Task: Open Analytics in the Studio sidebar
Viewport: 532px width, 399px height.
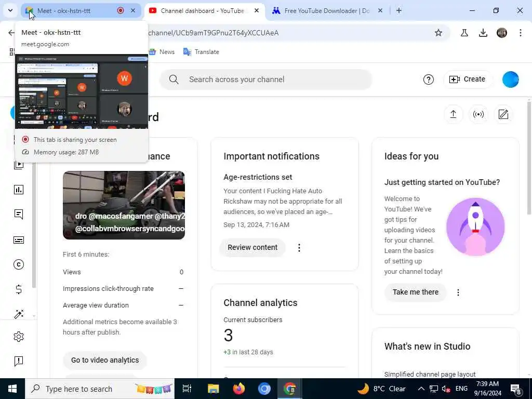Action: click(x=19, y=190)
